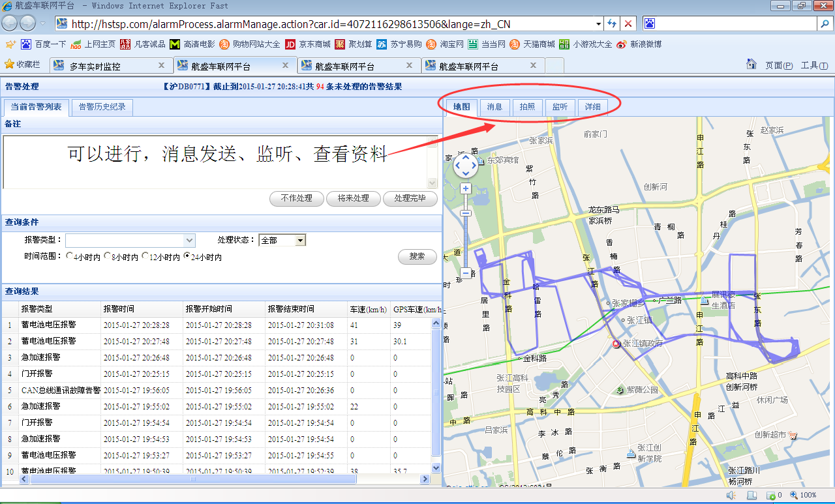The width and height of the screenshot is (835, 504).
Task: Click the 车速(km/h) column header
Action: [369, 308]
